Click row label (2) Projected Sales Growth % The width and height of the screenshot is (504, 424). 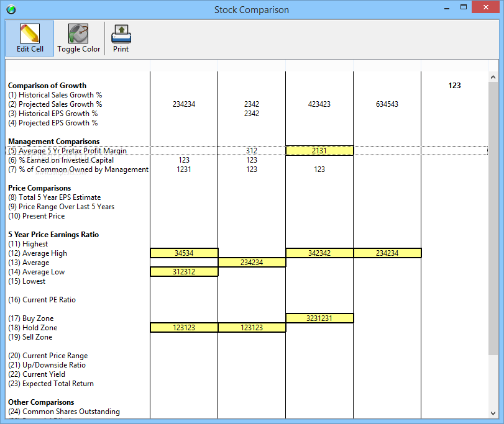(x=55, y=104)
